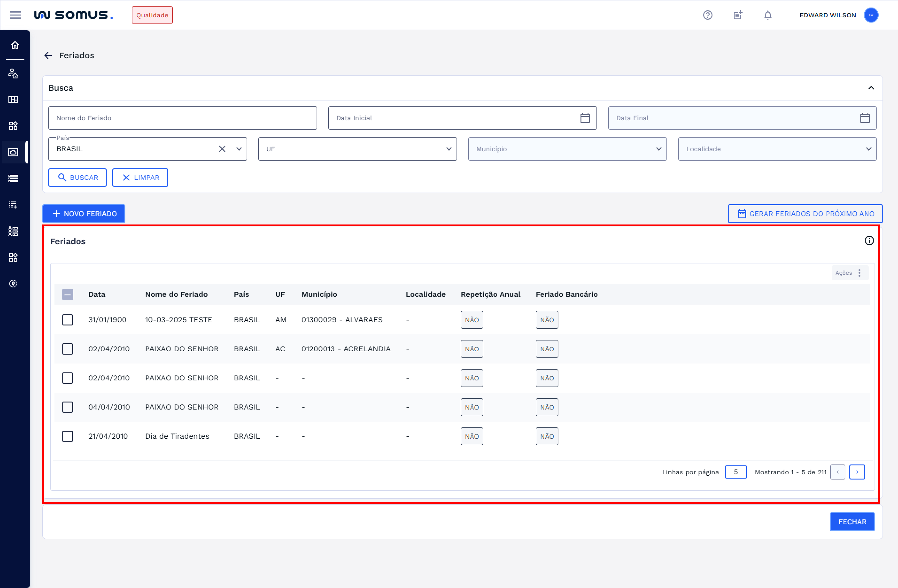Open the notifications bell icon
This screenshot has width=898, height=588.
pos(767,15)
